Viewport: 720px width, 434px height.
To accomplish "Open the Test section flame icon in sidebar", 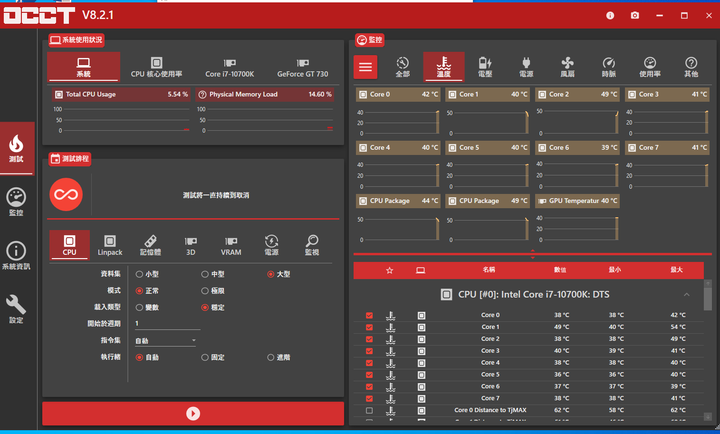I will [17, 148].
